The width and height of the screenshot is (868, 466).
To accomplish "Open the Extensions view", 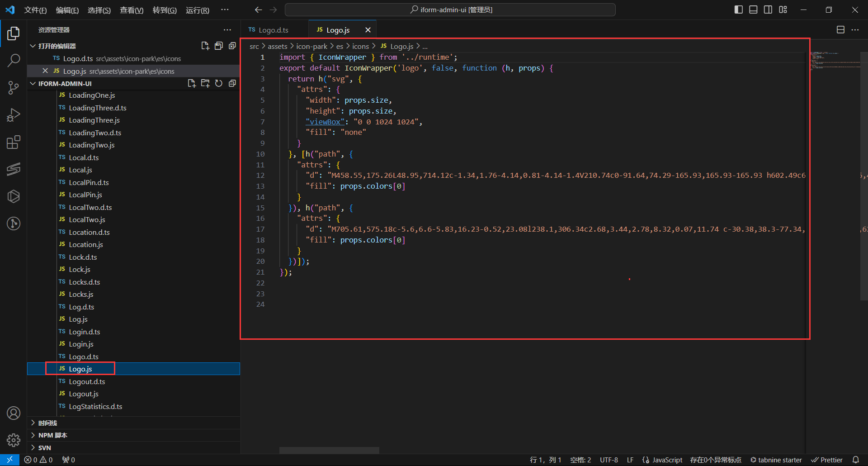I will [14, 143].
